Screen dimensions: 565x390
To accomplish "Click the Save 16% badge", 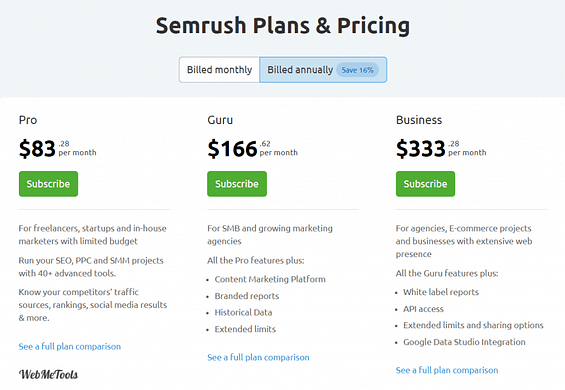I will (357, 70).
